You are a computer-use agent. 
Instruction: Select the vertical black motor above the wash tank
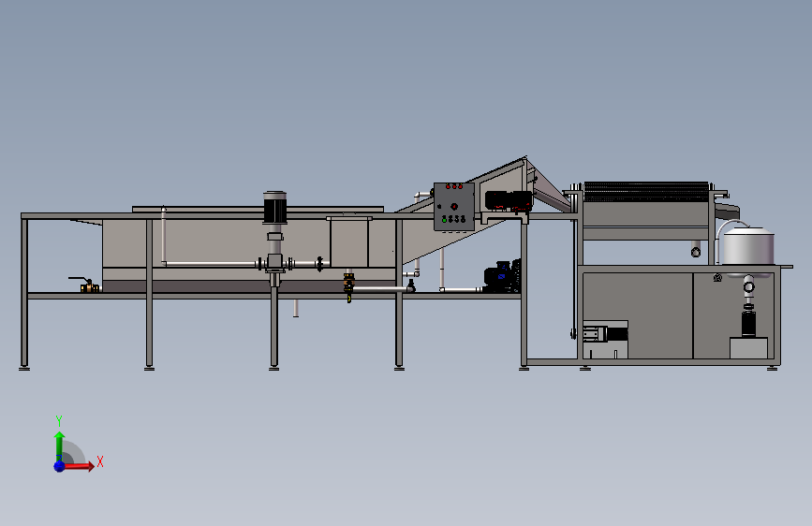click(x=275, y=208)
